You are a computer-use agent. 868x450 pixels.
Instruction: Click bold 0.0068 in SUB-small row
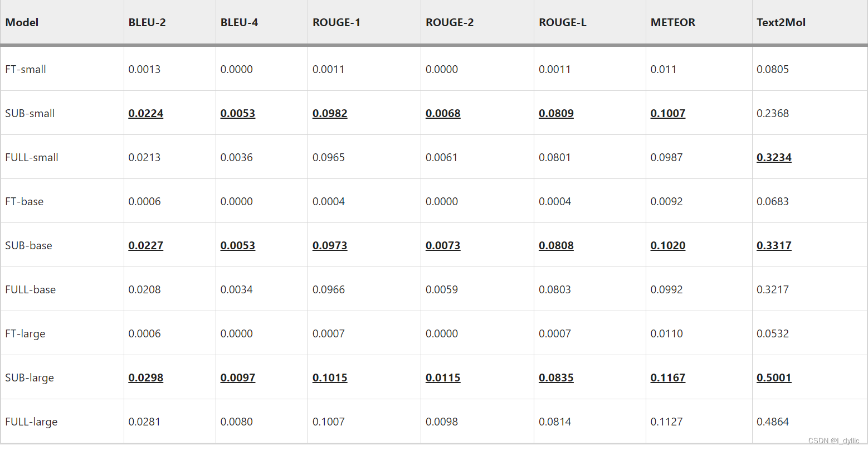tap(443, 113)
